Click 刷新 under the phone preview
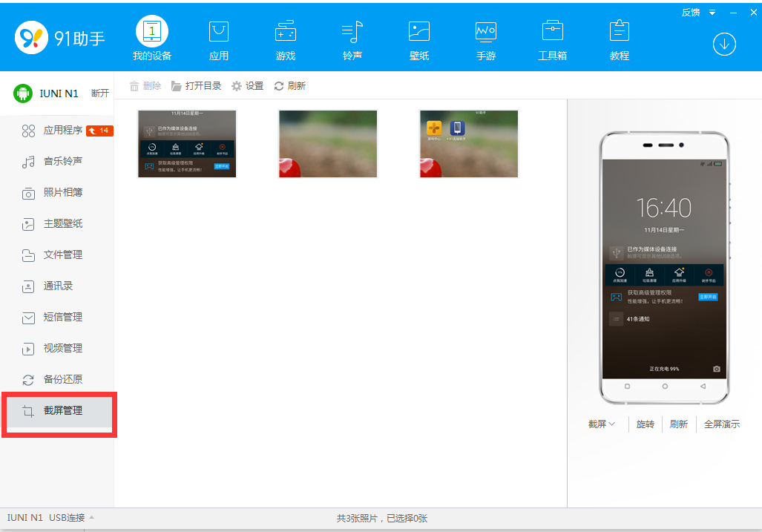The image size is (762, 532). [679, 424]
